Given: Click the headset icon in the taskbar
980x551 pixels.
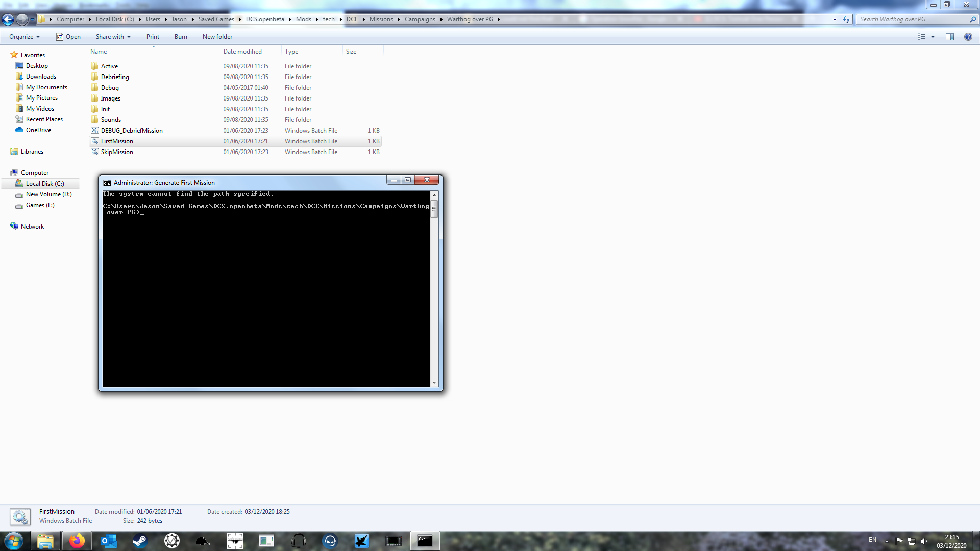Looking at the screenshot, I should tap(299, 541).
